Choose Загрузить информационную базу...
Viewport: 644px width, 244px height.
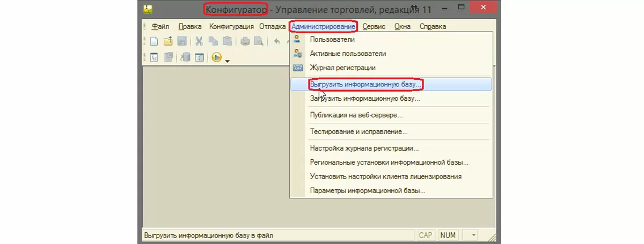click(x=391, y=99)
